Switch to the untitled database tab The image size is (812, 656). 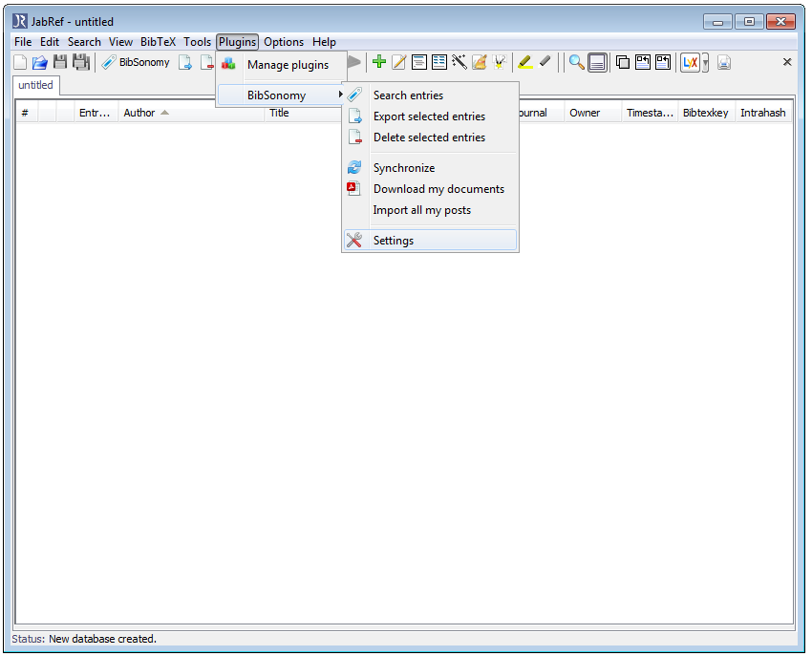(x=35, y=85)
